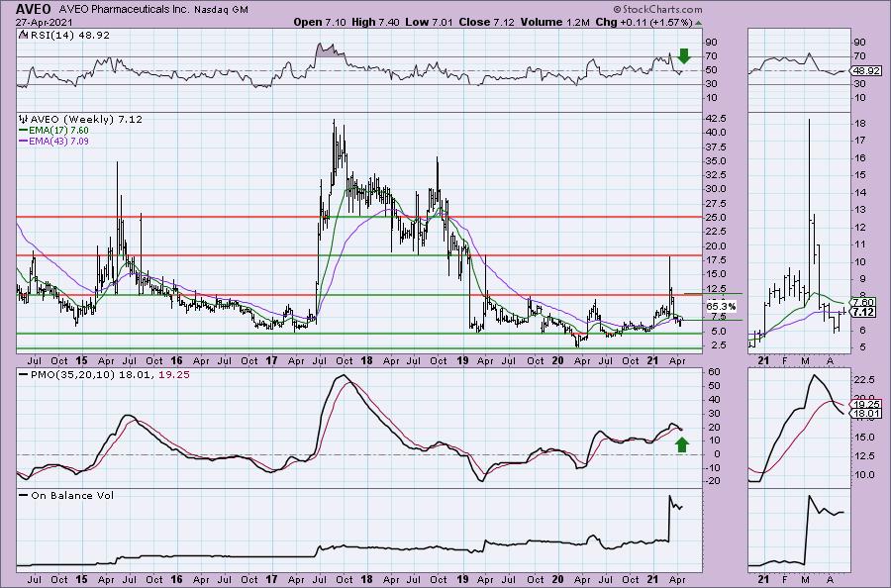Click the bar icon before AVEO (Weekly)

point(23,120)
